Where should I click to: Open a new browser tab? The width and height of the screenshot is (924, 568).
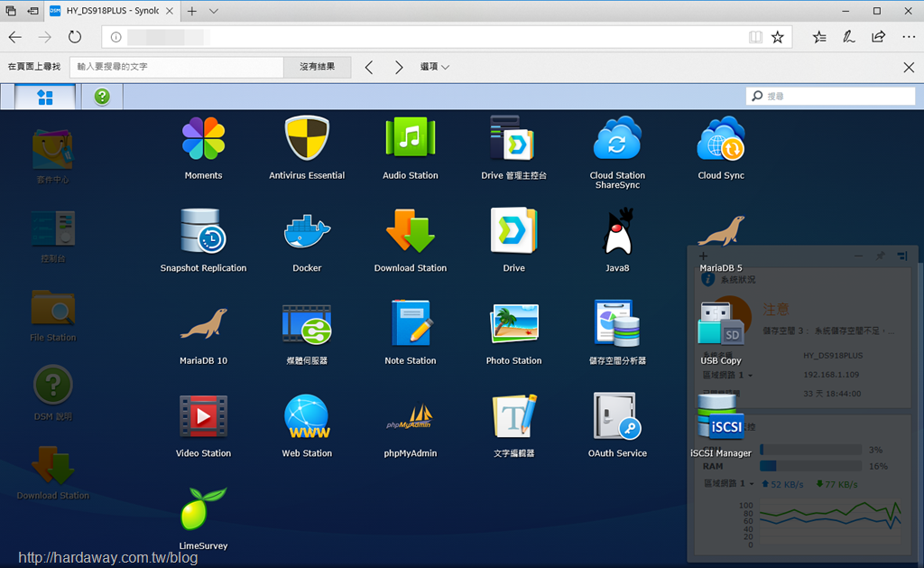[192, 11]
